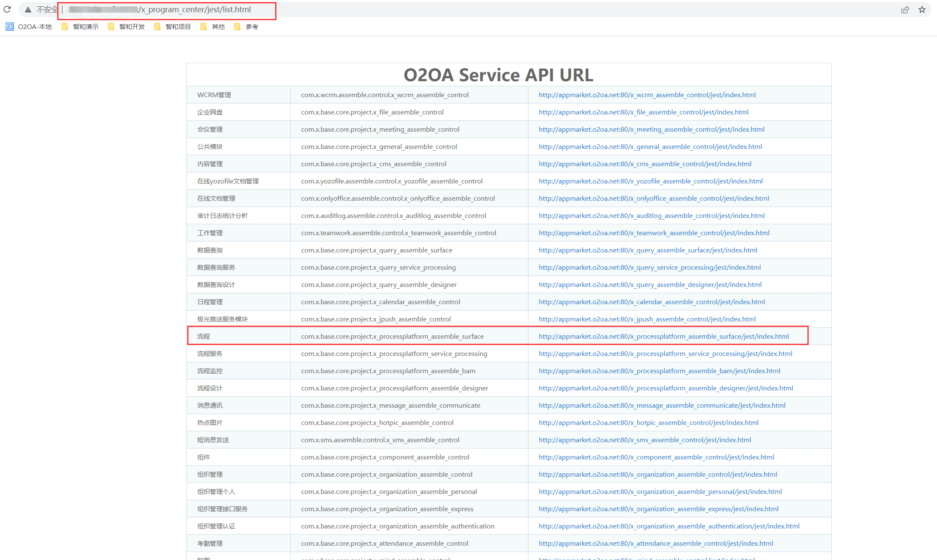Click the not-secure warning icon
Screen dimensions: 937x560
click(28, 10)
